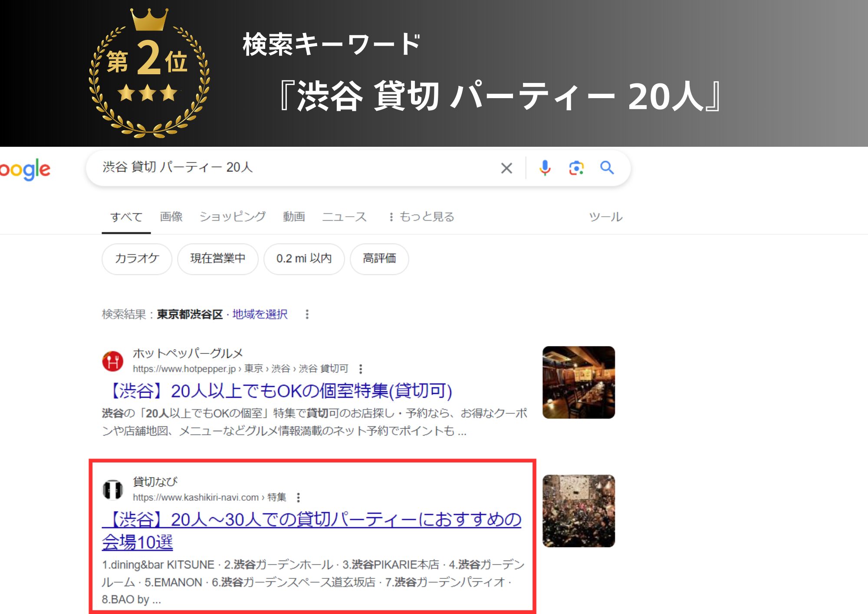Open the ツール options
The image size is (868, 614).
[x=606, y=217]
